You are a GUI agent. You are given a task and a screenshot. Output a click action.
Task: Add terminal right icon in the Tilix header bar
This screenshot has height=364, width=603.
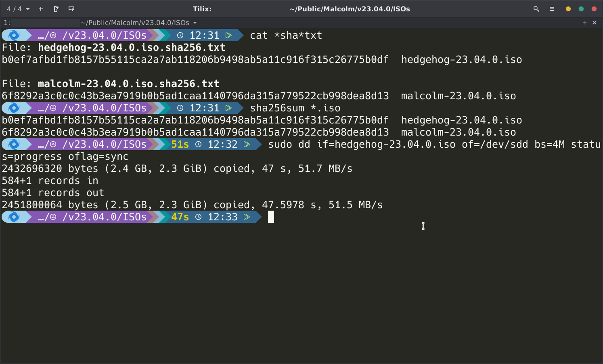pos(56,9)
